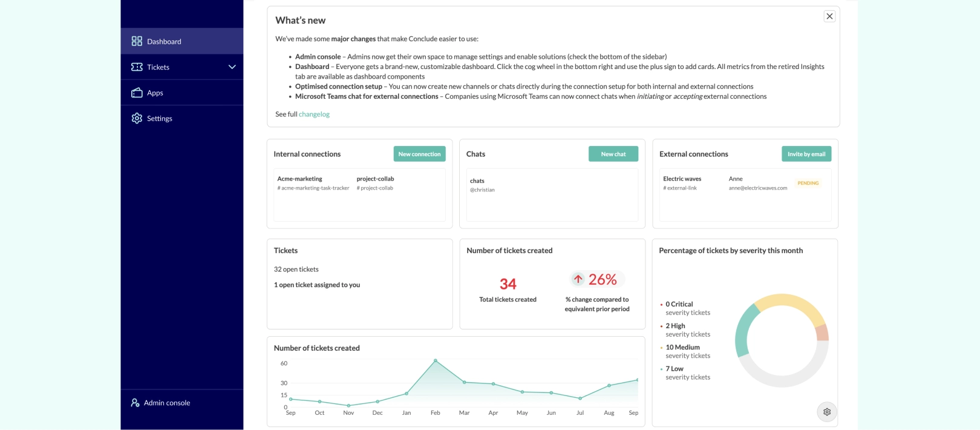
Task: Select the yellow Medium severity donut segment
Action: (789, 304)
